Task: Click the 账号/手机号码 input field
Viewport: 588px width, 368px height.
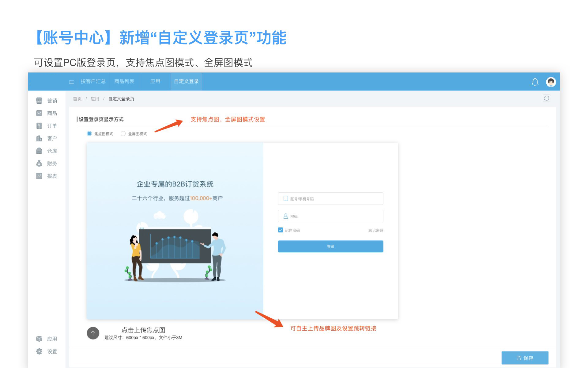Action: pyautogui.click(x=331, y=199)
